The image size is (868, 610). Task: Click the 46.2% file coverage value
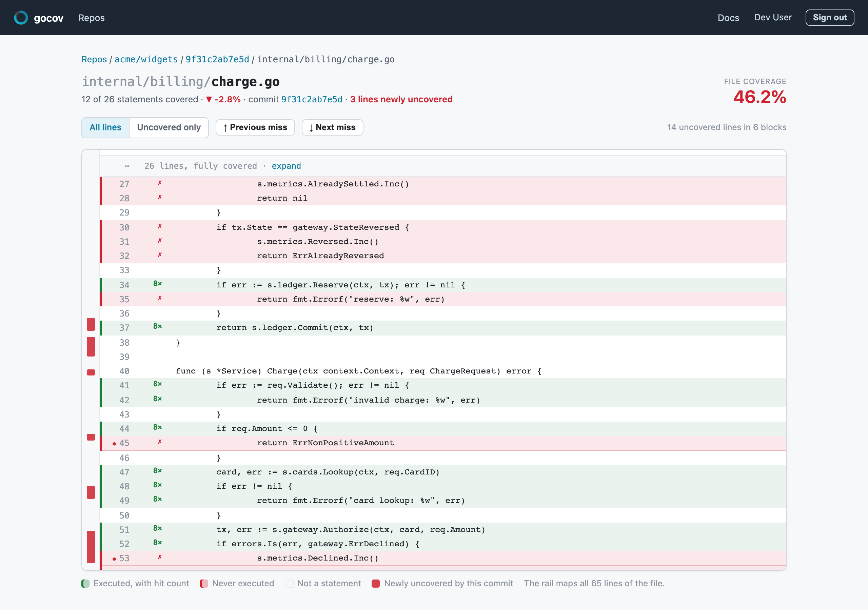(x=760, y=97)
